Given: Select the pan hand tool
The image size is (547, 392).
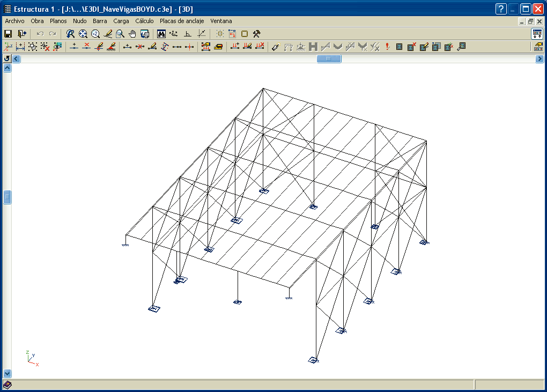Looking at the screenshot, I should [132, 34].
